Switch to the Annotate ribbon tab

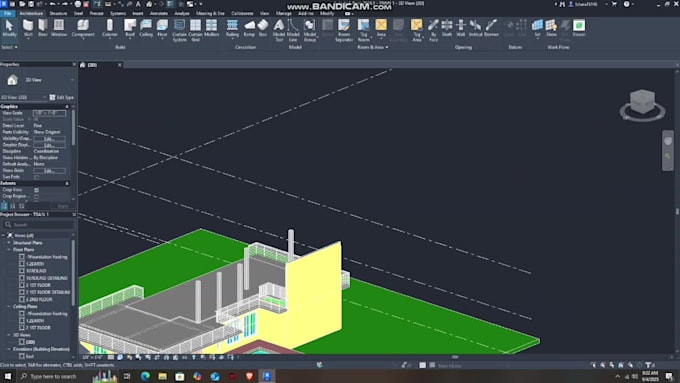coord(158,13)
